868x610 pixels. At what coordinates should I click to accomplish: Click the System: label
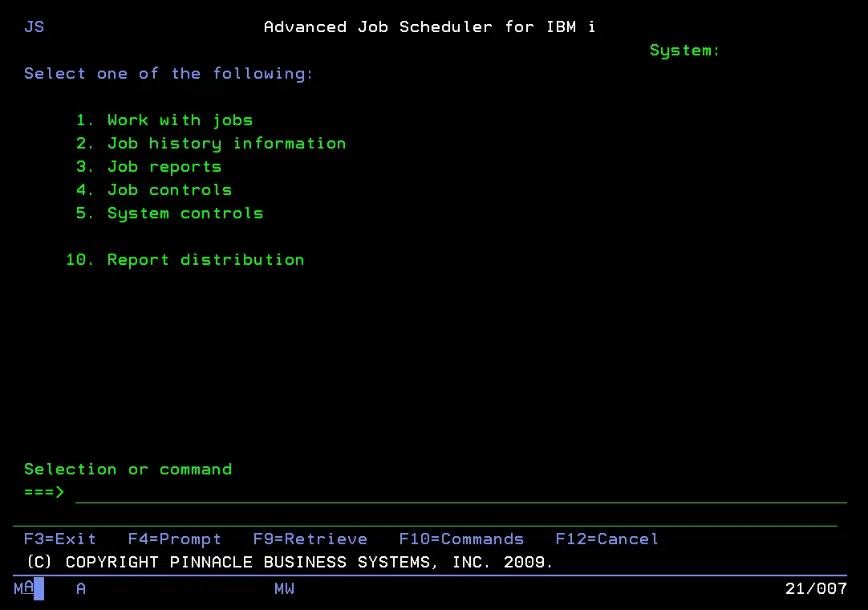(x=684, y=51)
